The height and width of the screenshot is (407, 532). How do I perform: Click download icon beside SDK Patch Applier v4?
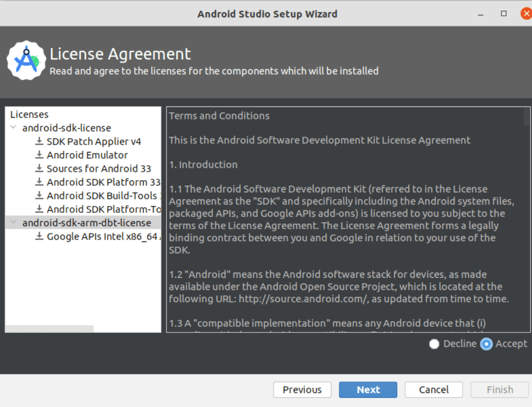point(39,142)
